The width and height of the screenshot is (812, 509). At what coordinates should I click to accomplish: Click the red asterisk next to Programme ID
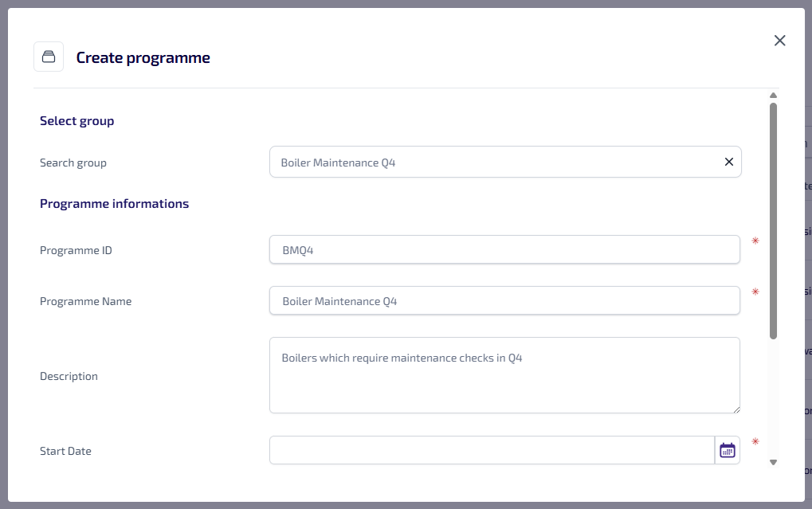pyautogui.click(x=755, y=241)
